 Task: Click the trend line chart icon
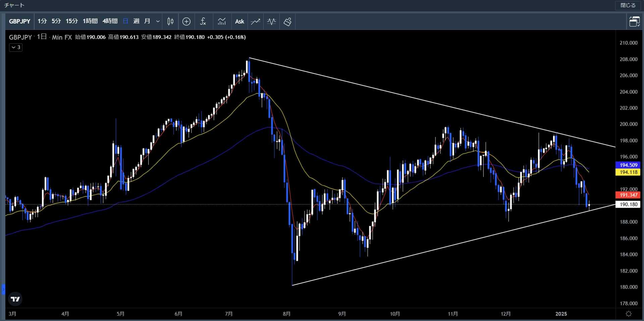coord(256,21)
